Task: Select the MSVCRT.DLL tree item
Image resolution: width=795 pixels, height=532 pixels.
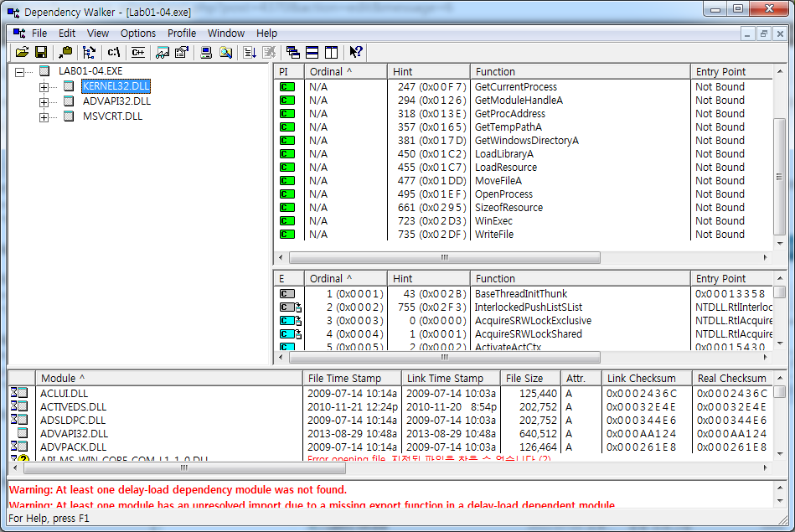Action: (x=112, y=116)
